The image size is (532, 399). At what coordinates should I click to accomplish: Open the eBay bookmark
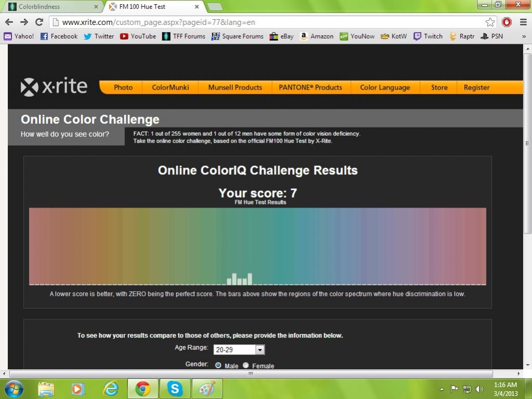(x=282, y=36)
